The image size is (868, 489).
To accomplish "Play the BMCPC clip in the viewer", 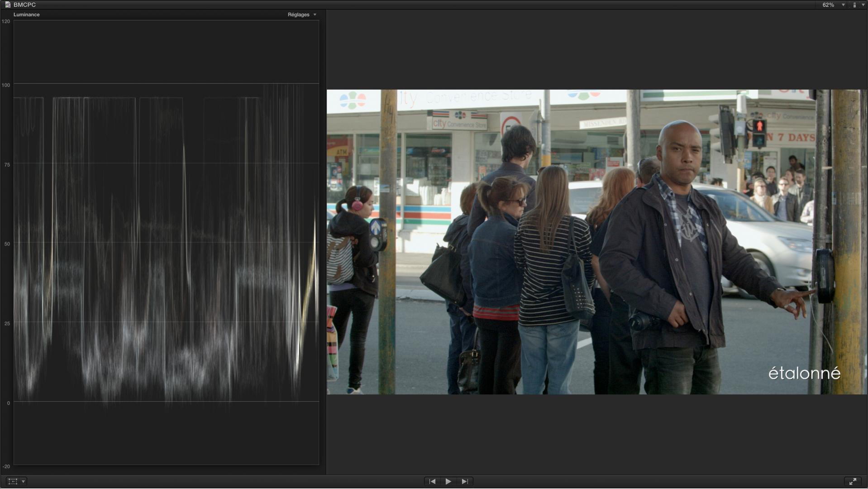I will coord(448,481).
